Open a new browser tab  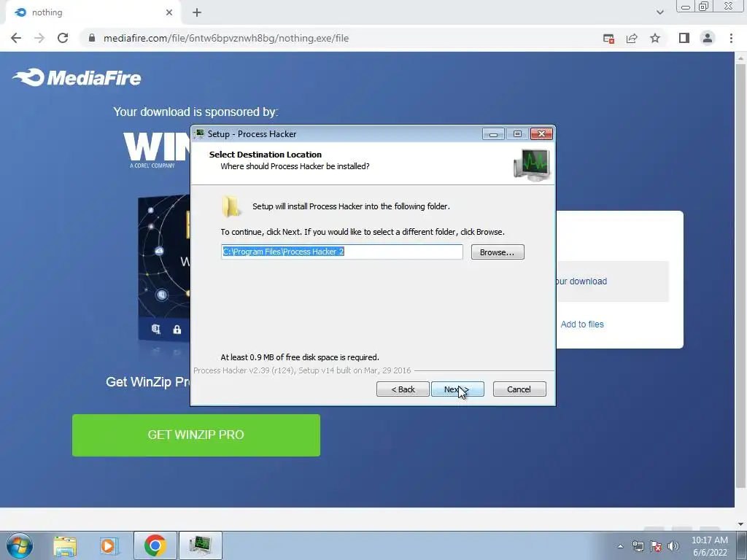click(197, 12)
